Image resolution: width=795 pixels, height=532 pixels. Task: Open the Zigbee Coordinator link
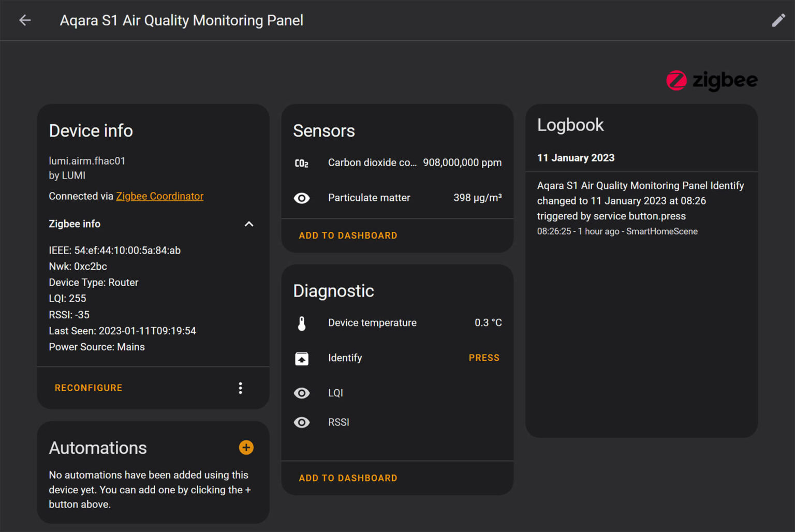[x=159, y=196]
